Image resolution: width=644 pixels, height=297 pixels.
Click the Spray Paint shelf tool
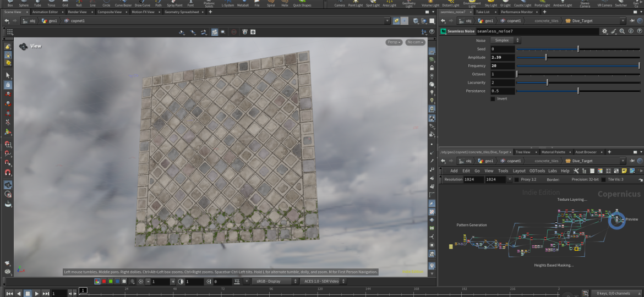[174, 3]
